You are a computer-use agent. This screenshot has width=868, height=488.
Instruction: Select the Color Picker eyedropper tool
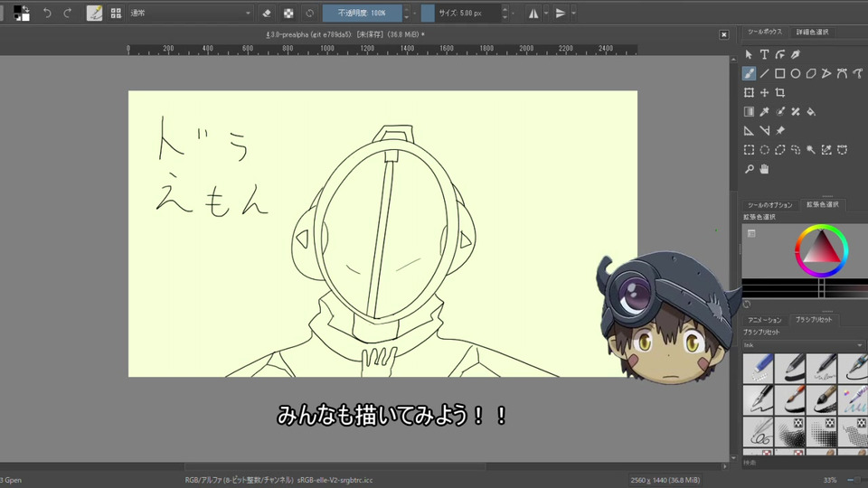tap(765, 112)
